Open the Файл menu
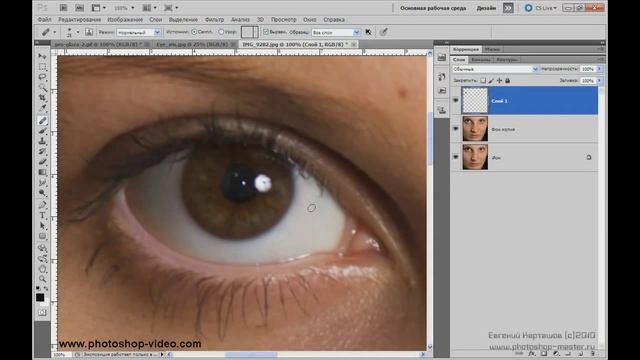This screenshot has width=640, height=360. 44,20
